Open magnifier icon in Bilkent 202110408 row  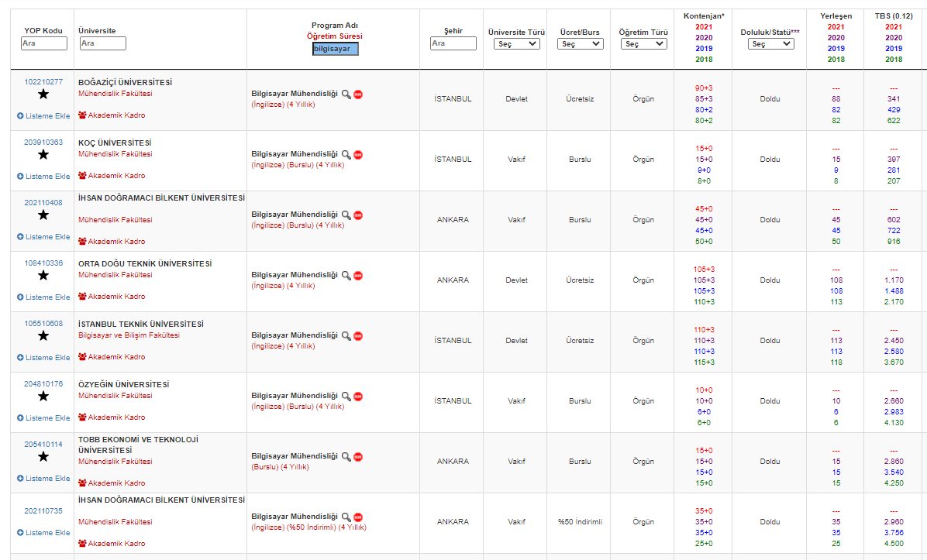pos(346,215)
